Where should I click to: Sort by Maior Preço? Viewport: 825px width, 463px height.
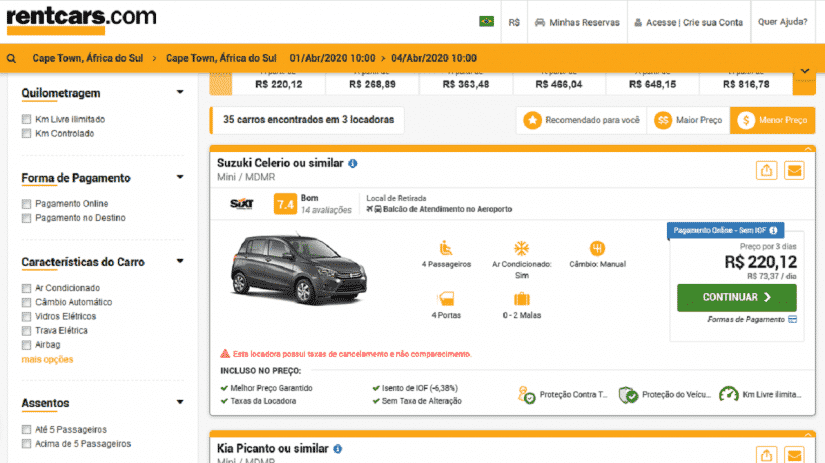click(x=688, y=120)
